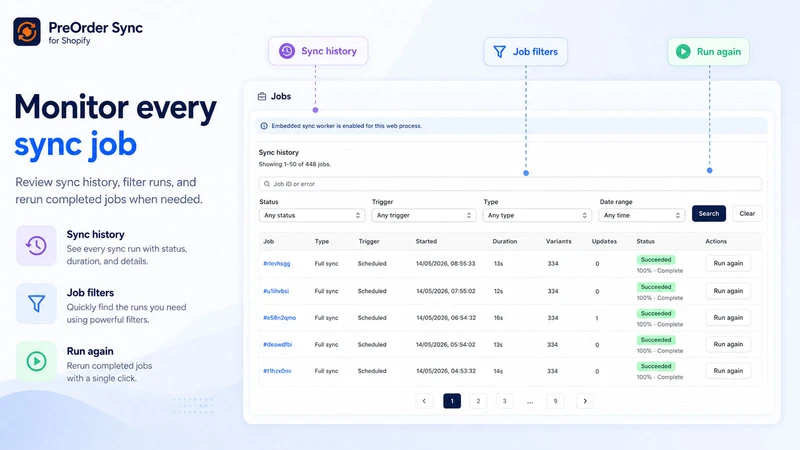This screenshot has height=450, width=800.
Task: Click the Started column header
Action: [x=426, y=241]
